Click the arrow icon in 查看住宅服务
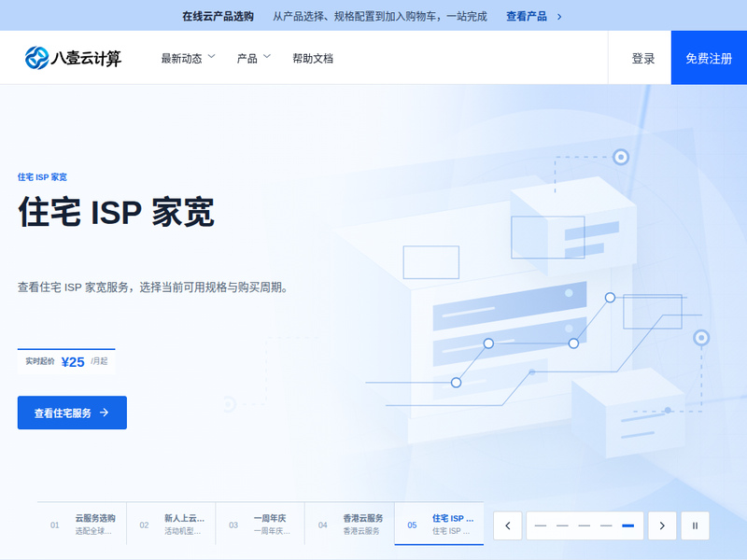Screen dimensions: 747x560 (x=105, y=413)
